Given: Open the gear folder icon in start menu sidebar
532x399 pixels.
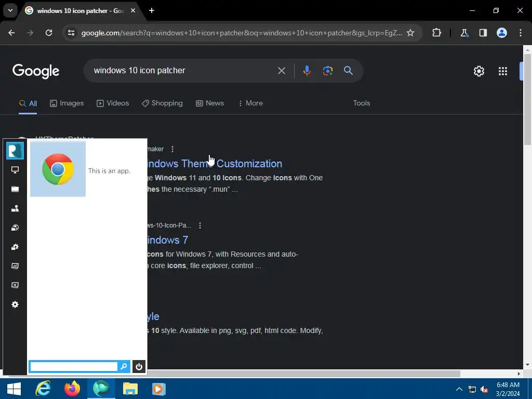Looking at the screenshot, I should pyautogui.click(x=15, y=247).
